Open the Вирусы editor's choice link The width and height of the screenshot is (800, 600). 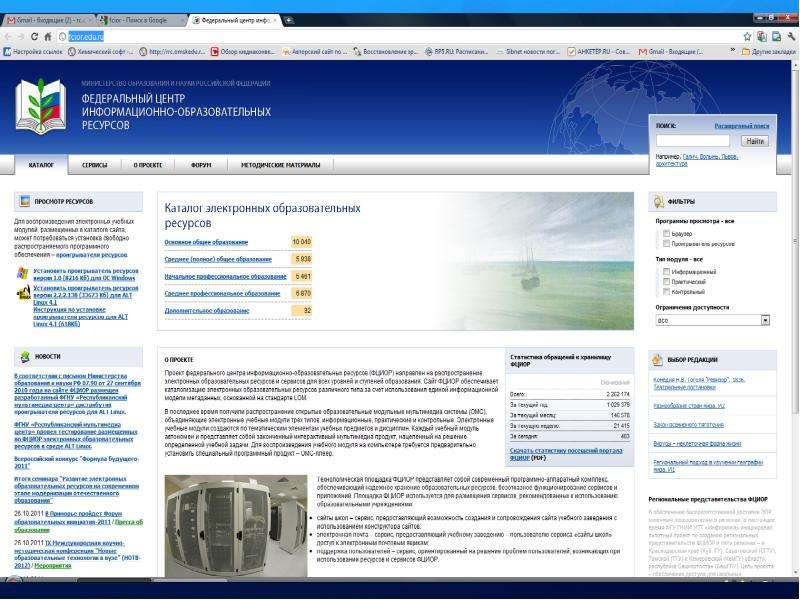point(697,443)
